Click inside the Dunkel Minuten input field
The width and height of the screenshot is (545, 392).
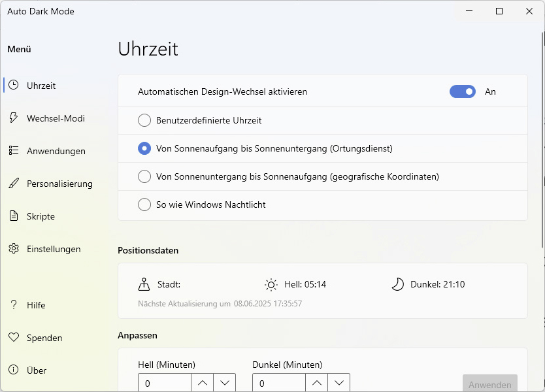(x=278, y=382)
